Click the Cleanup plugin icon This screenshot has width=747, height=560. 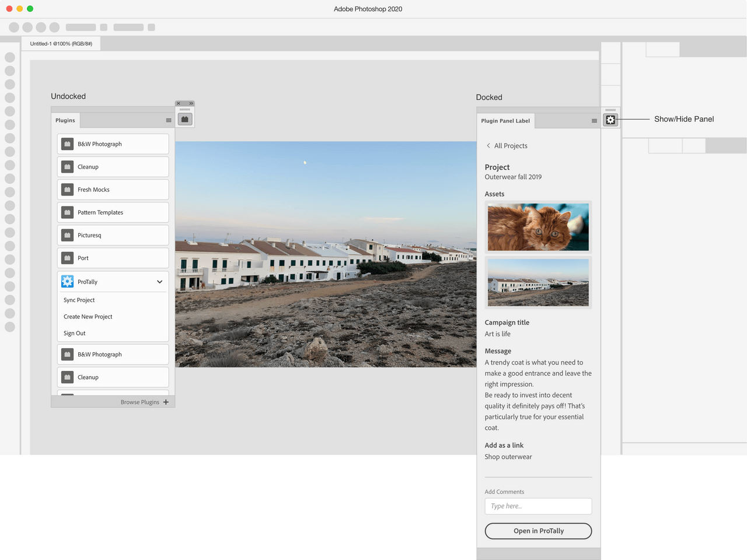[x=67, y=166]
